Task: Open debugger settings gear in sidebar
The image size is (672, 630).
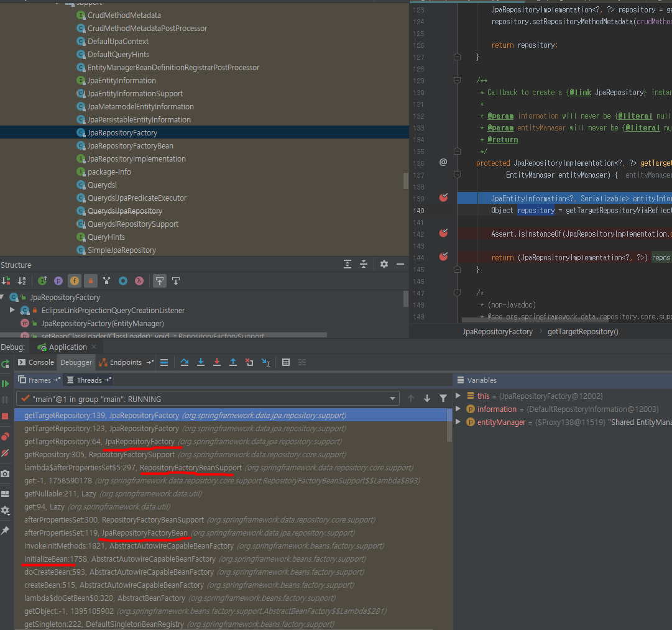Action: click(5, 511)
